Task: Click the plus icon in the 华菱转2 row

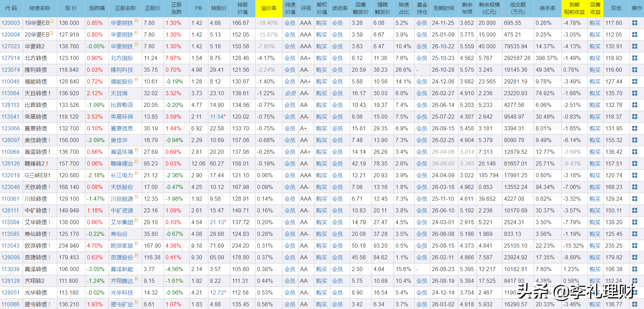Action: click(635, 47)
